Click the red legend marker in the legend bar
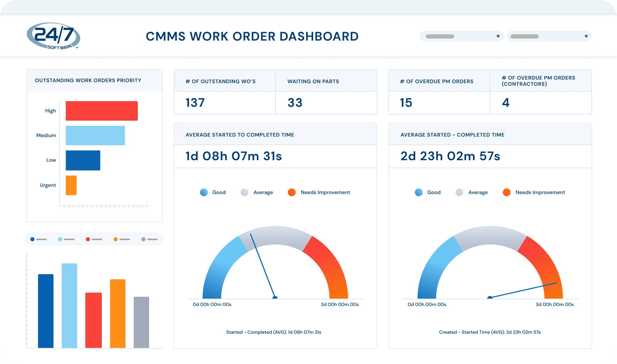Image resolution: width=617 pixels, height=364 pixels. pyautogui.click(x=88, y=239)
